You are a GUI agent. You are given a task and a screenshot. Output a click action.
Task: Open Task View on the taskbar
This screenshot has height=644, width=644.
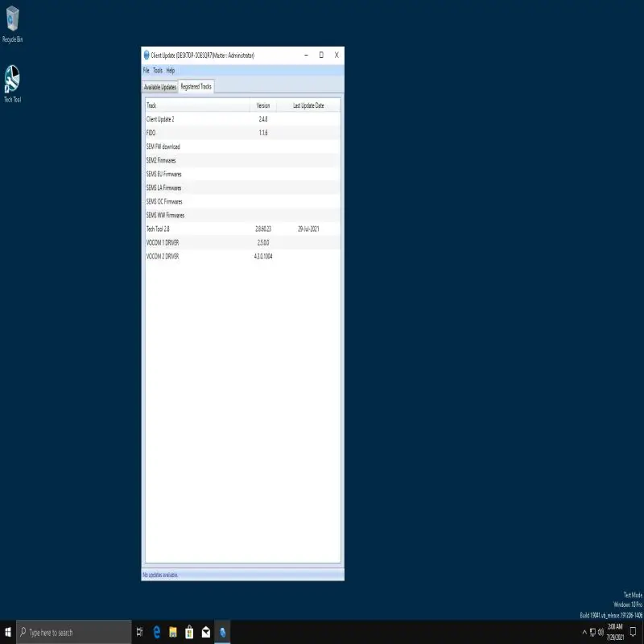point(139,632)
